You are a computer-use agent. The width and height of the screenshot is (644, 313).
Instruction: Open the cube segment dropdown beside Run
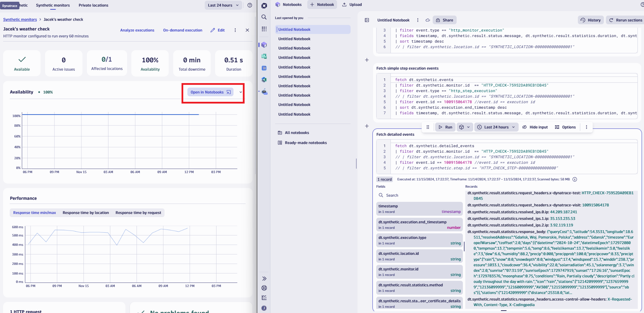point(464,127)
